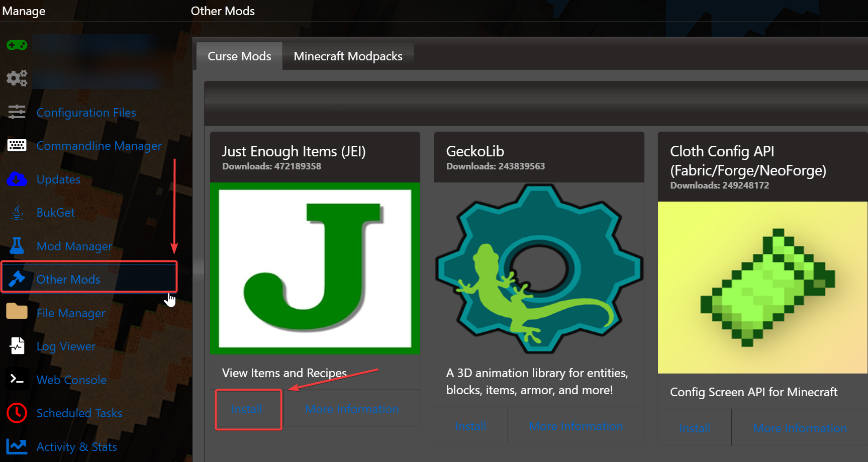Click the Other Mods hammer icon

point(17,279)
